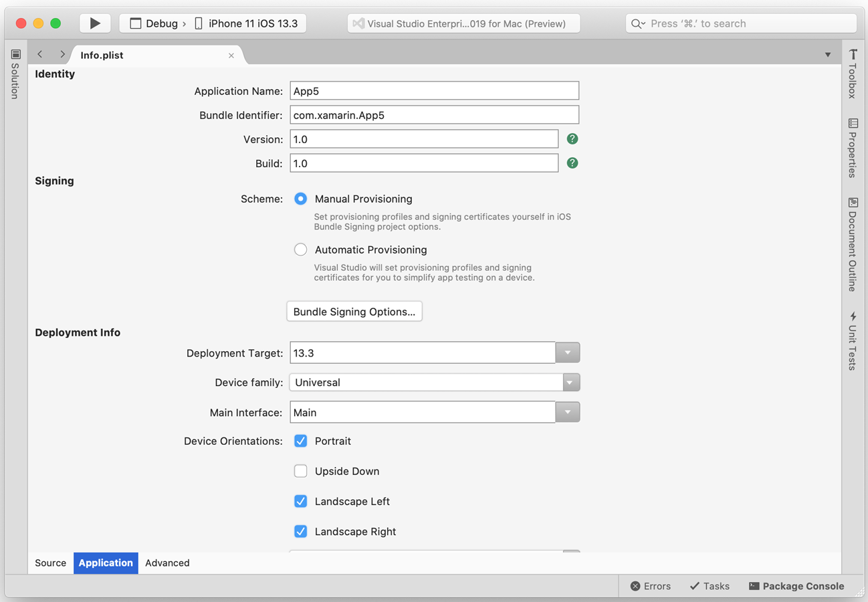Switch to the Advanced tab
Image resolution: width=868 pixels, height=602 pixels.
click(x=167, y=563)
